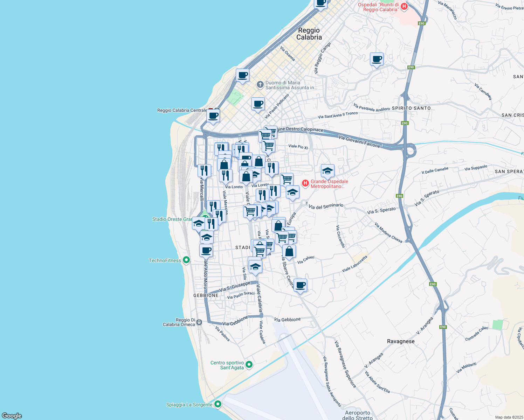The image size is (524, 420).
Task: Click the Via Ravagnese Superiore label
Action: pyautogui.click(x=345, y=364)
